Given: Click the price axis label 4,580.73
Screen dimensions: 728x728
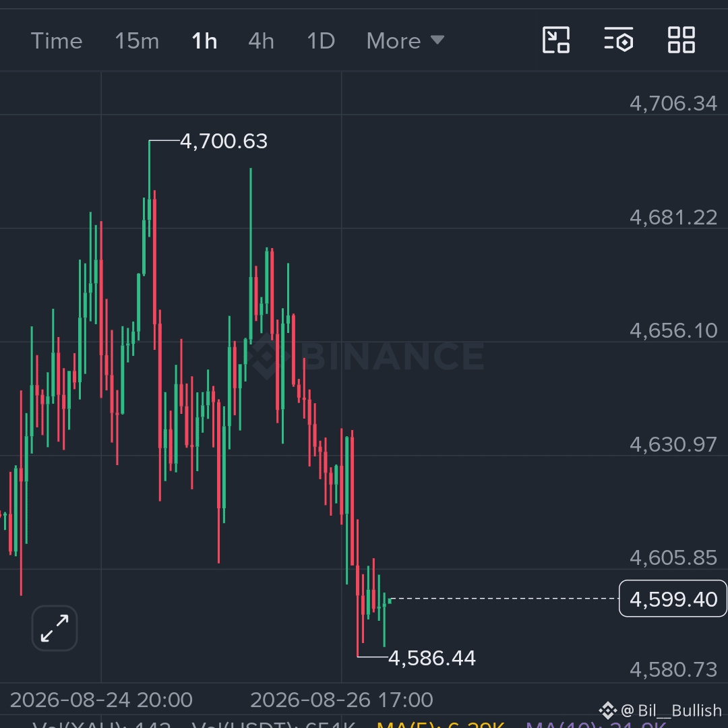Looking at the screenshot, I should pyautogui.click(x=673, y=669).
